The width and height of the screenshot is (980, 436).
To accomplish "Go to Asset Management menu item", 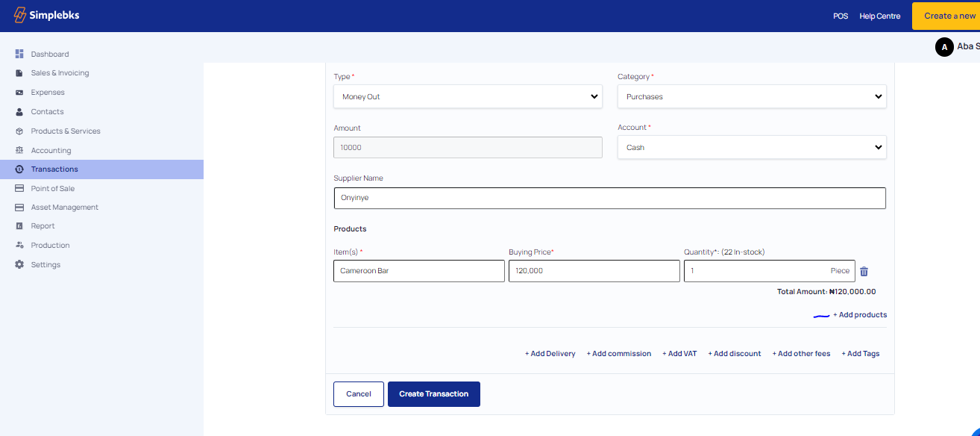I will pos(64,208).
